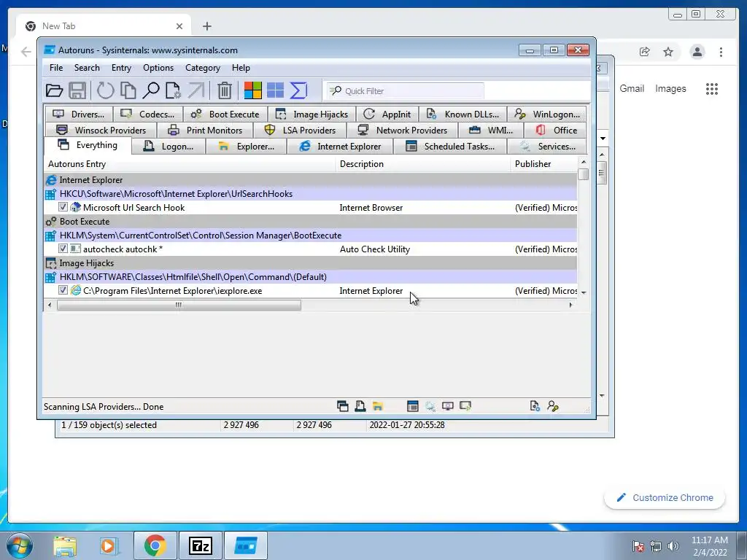Click the entry Properties page-gear icon
The height and width of the screenshot is (560, 747).
(x=173, y=90)
